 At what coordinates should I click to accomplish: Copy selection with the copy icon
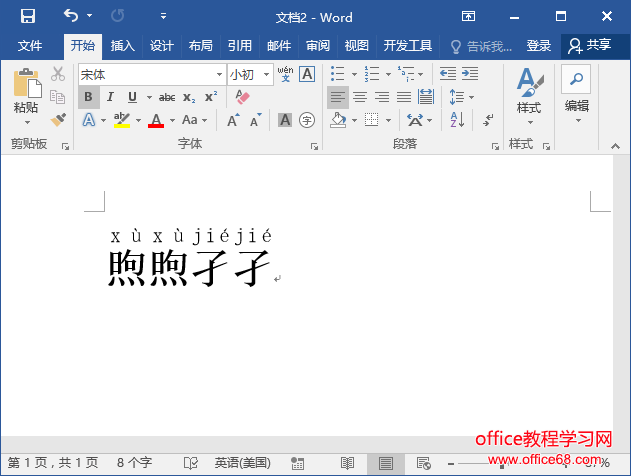click(x=58, y=97)
